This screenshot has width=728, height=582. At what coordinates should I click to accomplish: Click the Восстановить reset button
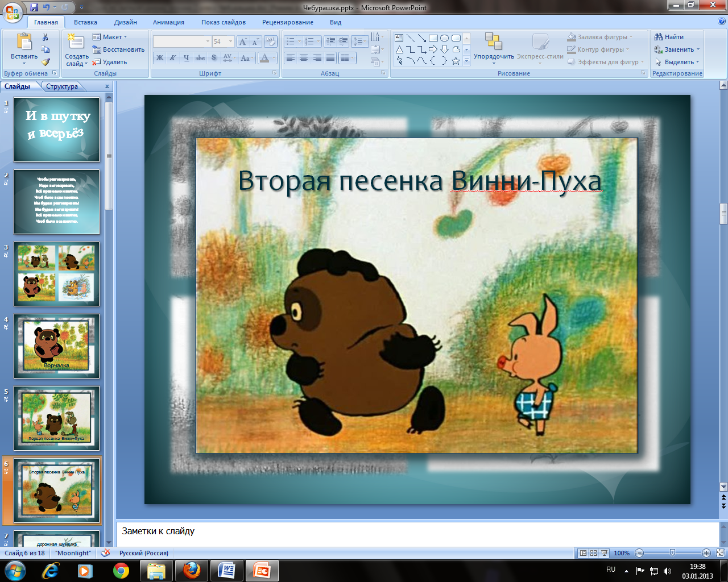point(119,49)
